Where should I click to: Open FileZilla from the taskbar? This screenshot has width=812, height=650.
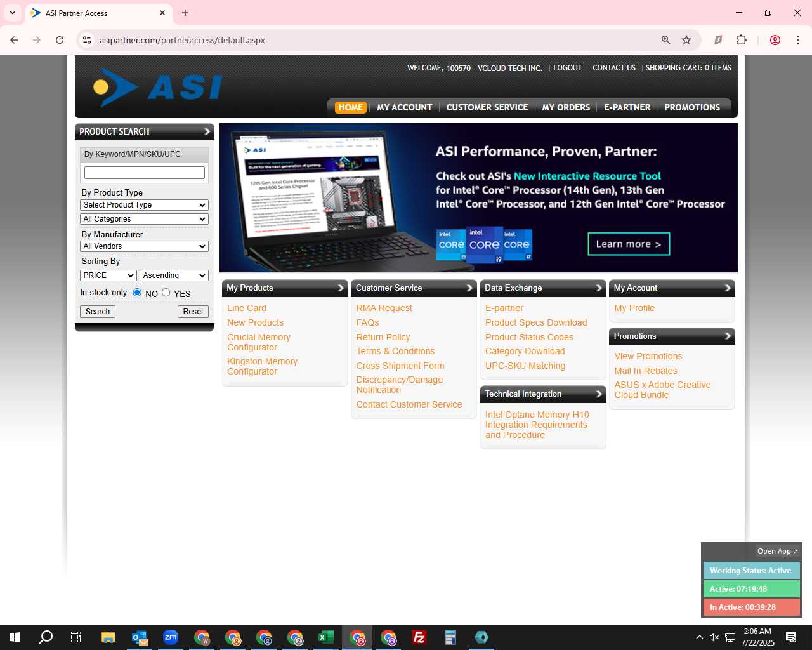point(419,637)
